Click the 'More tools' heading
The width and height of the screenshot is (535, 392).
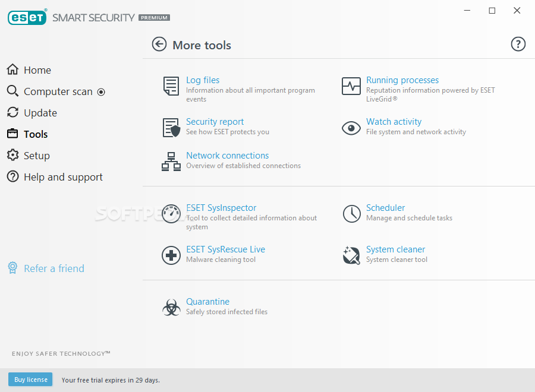202,45
